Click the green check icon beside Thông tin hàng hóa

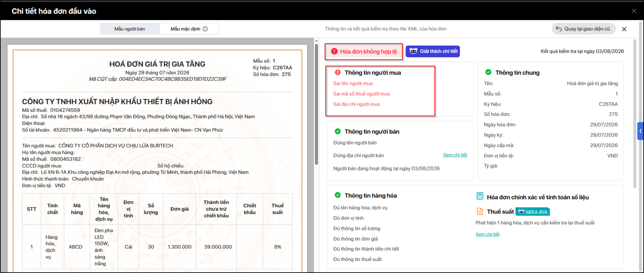[338, 195]
